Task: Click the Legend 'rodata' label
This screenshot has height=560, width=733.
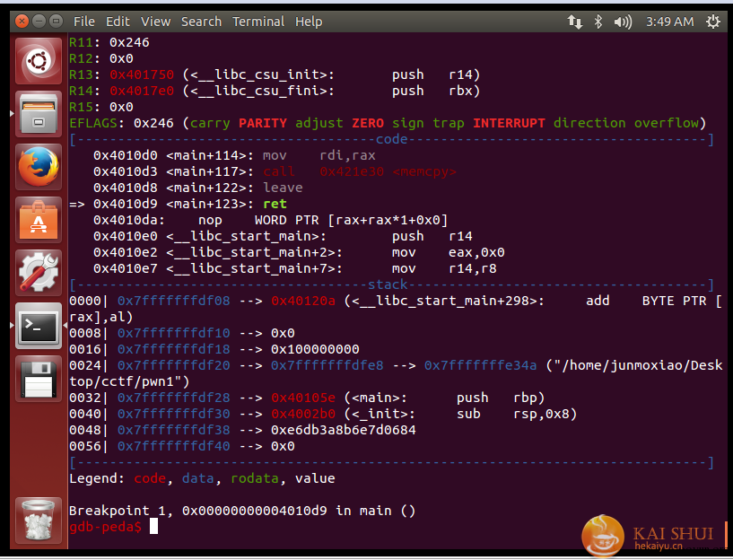Action: point(254,478)
